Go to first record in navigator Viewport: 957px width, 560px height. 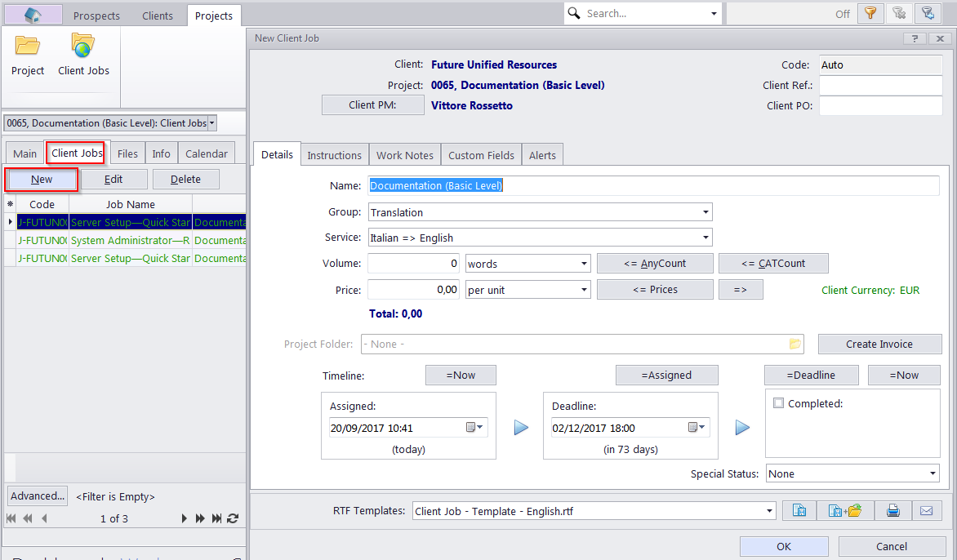point(11,518)
